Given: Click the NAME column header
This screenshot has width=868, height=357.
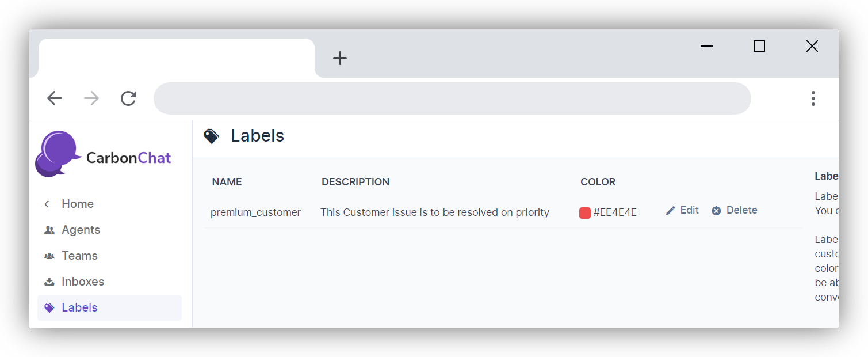Looking at the screenshot, I should coord(227,182).
